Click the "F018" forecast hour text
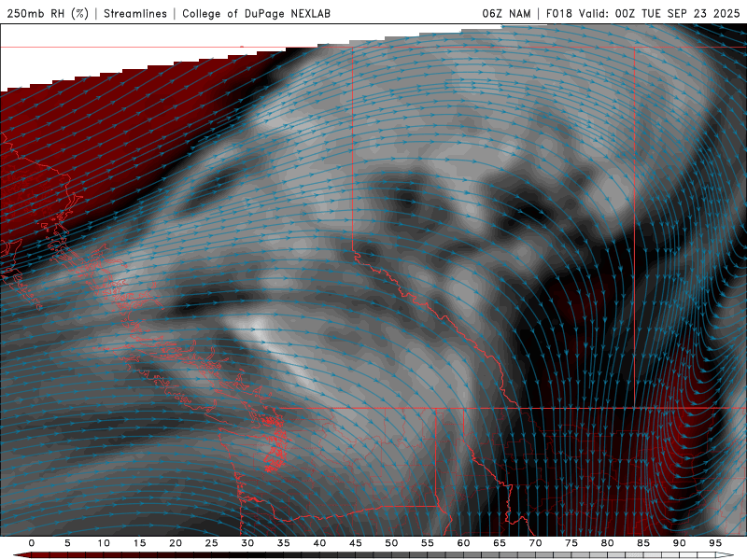Screen dimensions: 747x560 [x=559, y=13]
